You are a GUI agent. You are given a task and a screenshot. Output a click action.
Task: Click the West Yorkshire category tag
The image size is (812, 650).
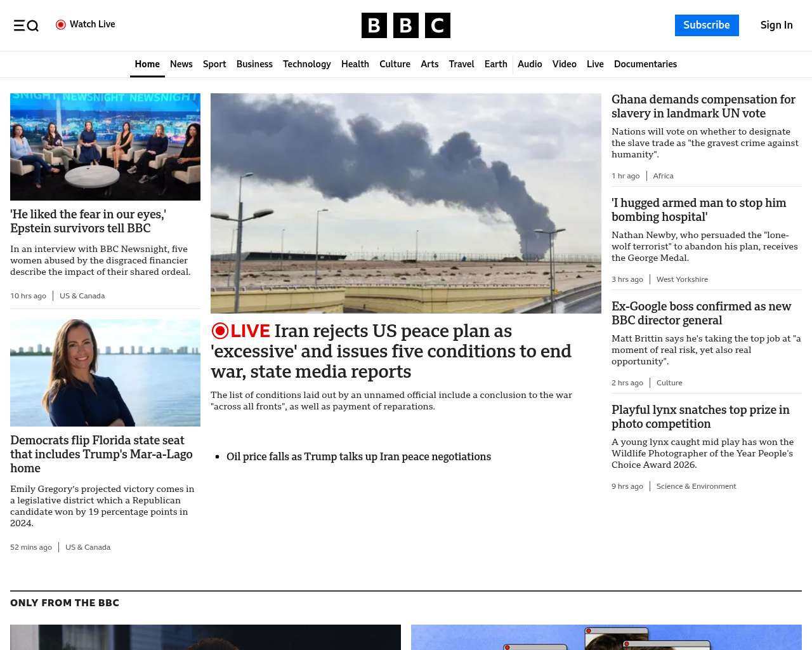click(682, 279)
